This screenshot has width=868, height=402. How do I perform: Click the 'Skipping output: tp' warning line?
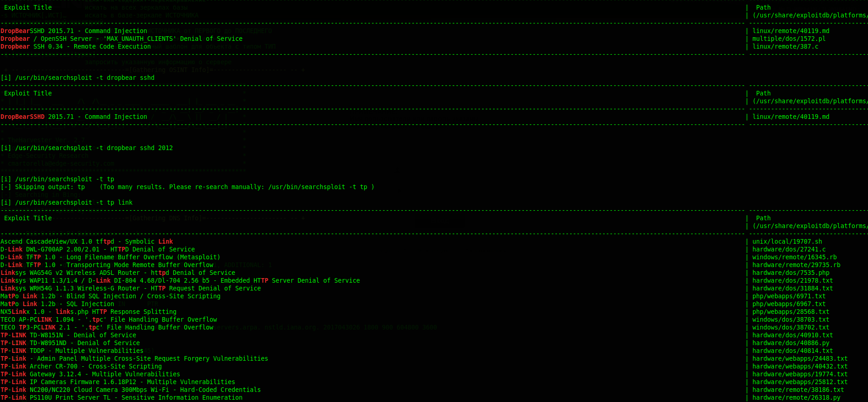[187, 187]
